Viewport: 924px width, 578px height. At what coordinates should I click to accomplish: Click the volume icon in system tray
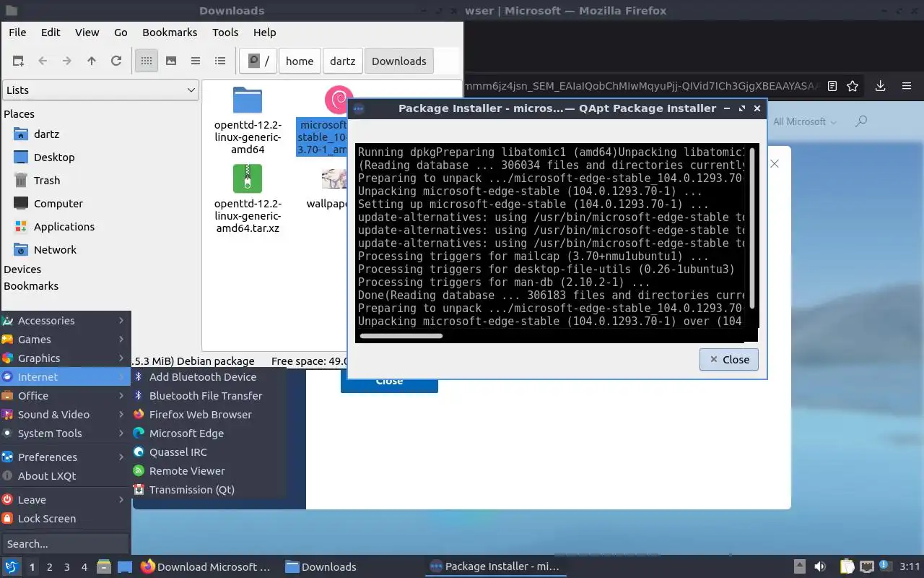click(x=820, y=567)
